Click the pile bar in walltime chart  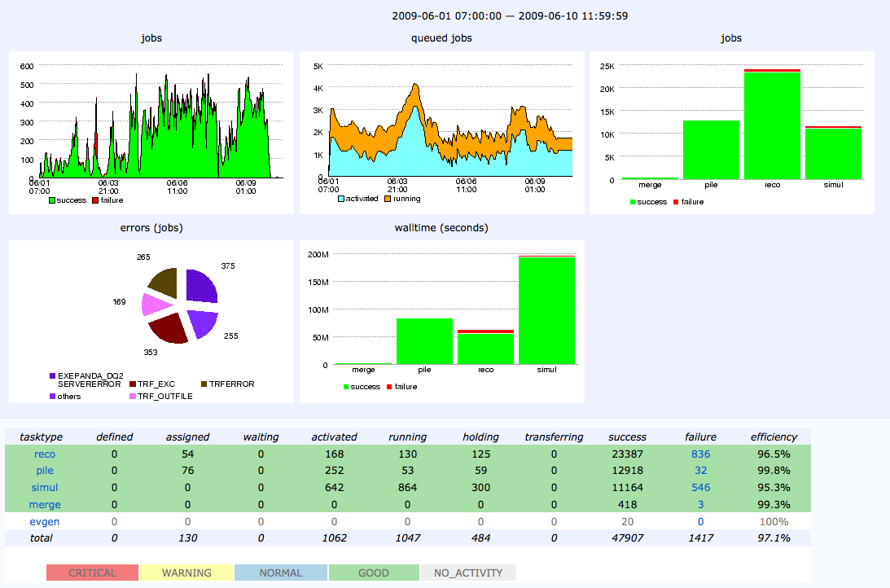pos(424,341)
